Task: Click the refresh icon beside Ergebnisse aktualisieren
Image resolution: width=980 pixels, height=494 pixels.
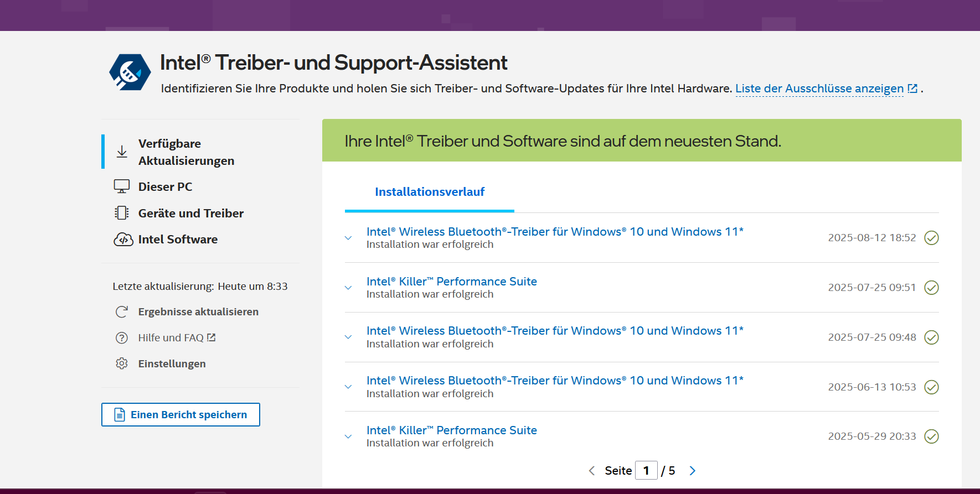Action: click(x=122, y=311)
